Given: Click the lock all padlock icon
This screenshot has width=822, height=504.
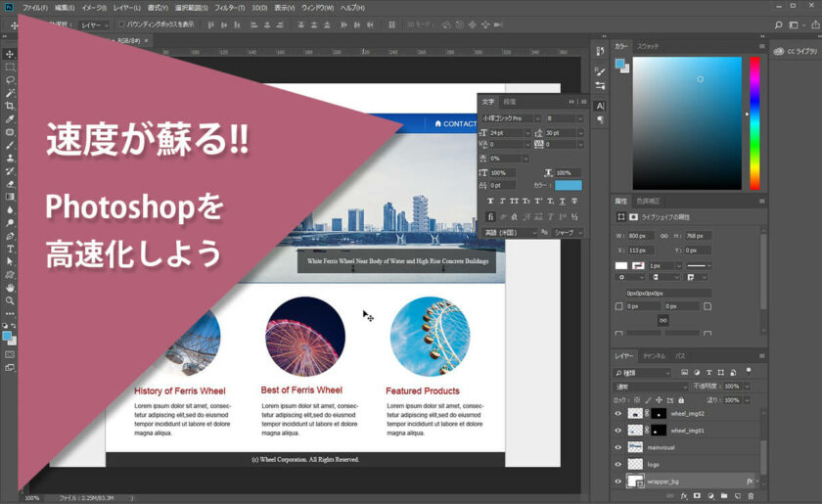Looking at the screenshot, I should point(681,400).
